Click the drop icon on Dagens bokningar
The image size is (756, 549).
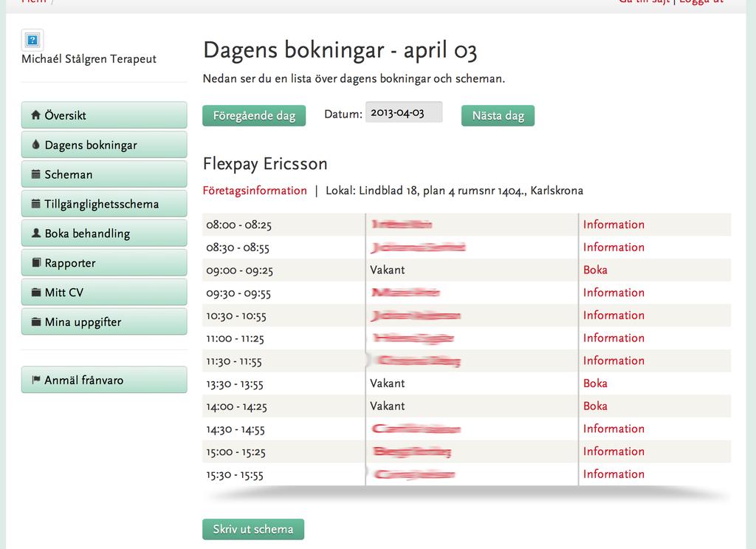pos(35,144)
